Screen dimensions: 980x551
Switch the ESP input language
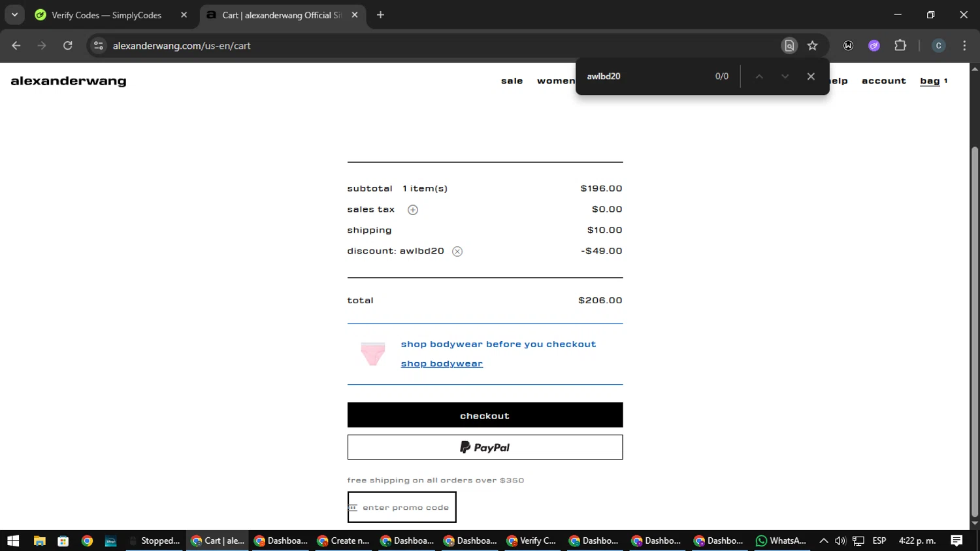(879, 541)
